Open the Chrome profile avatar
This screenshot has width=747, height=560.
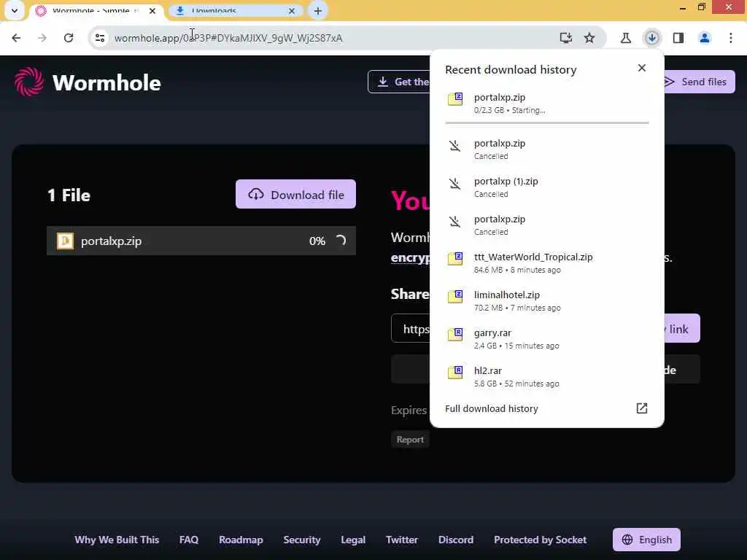(x=705, y=38)
